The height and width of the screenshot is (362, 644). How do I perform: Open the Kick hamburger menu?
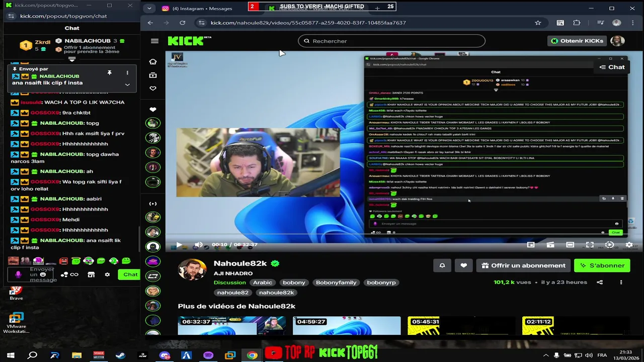pos(154,41)
